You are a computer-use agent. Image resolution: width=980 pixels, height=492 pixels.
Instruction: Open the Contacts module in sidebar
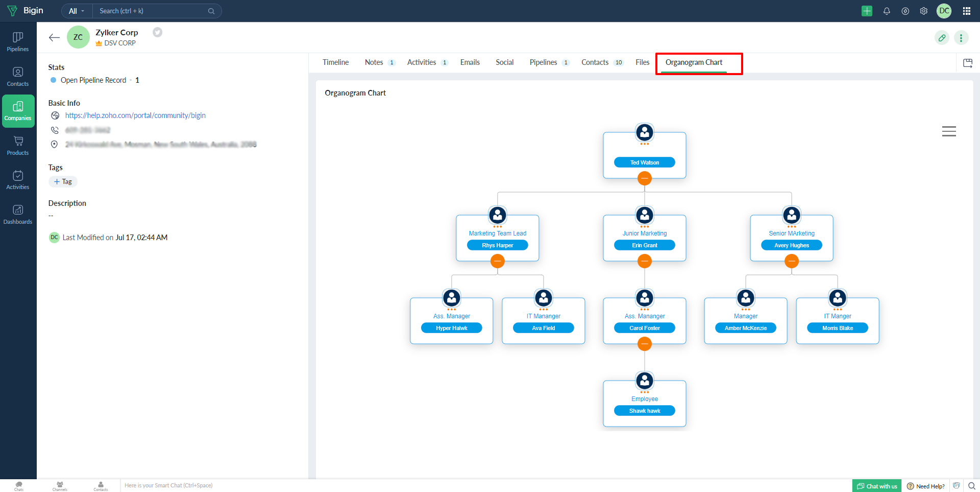tap(18, 77)
